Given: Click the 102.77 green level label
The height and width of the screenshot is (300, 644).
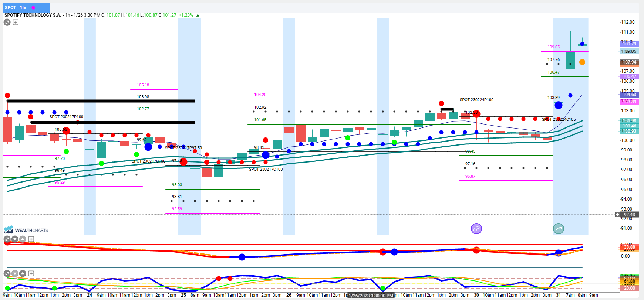Looking at the screenshot, I should (x=143, y=109).
